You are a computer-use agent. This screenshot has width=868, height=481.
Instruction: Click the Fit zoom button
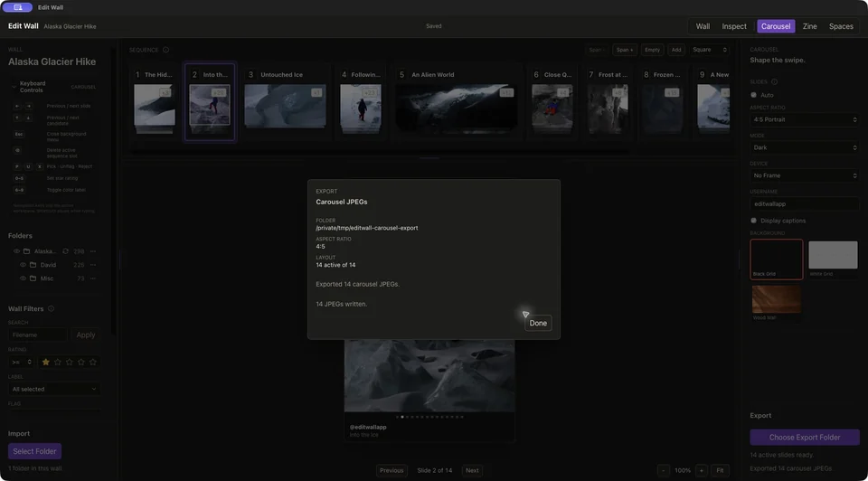tap(720, 470)
